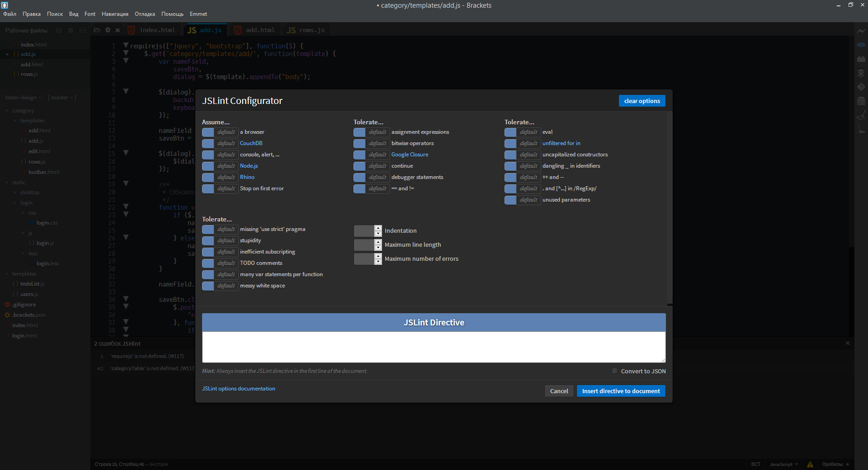Fold code at line 1 triangle

pos(126,46)
